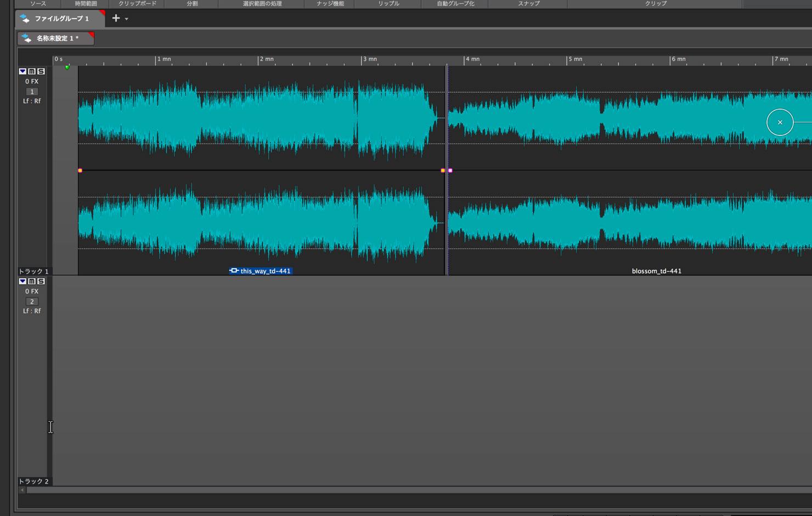
Task: Click the リップル ribbon section
Action: (x=388, y=3)
